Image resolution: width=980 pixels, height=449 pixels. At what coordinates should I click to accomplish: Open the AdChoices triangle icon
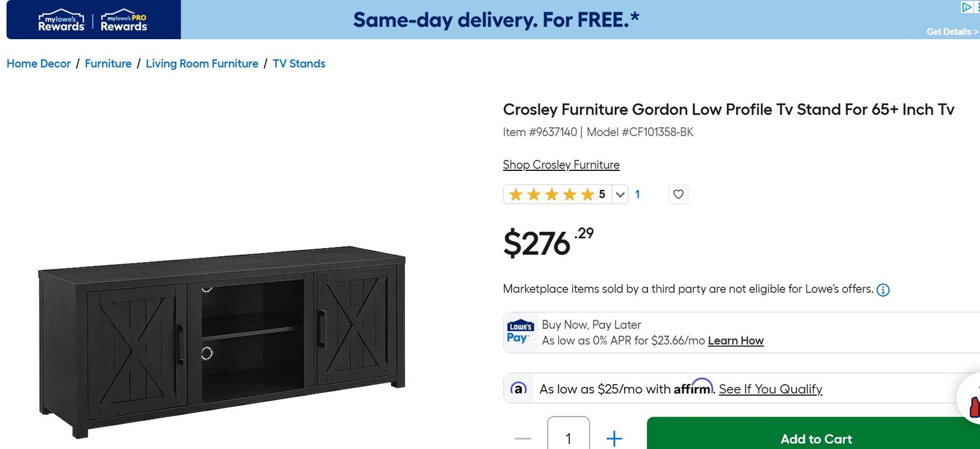[967, 7]
